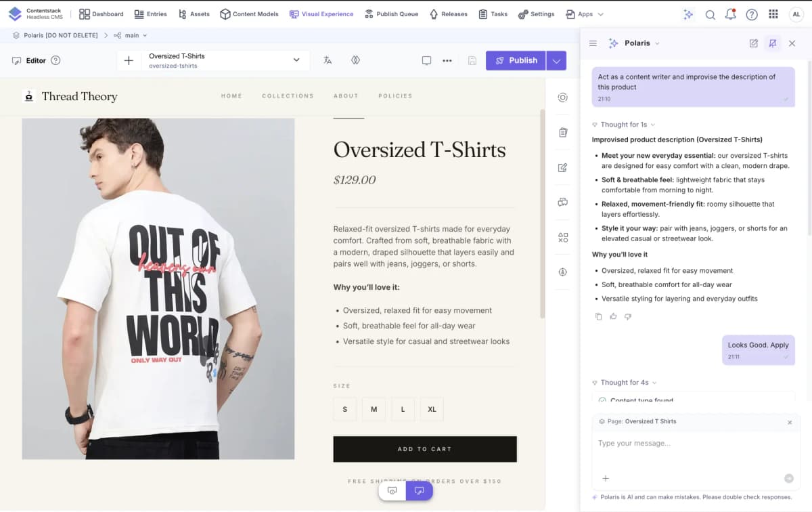Click the ADD TO CART button
This screenshot has height=512, width=812.
[x=425, y=449]
